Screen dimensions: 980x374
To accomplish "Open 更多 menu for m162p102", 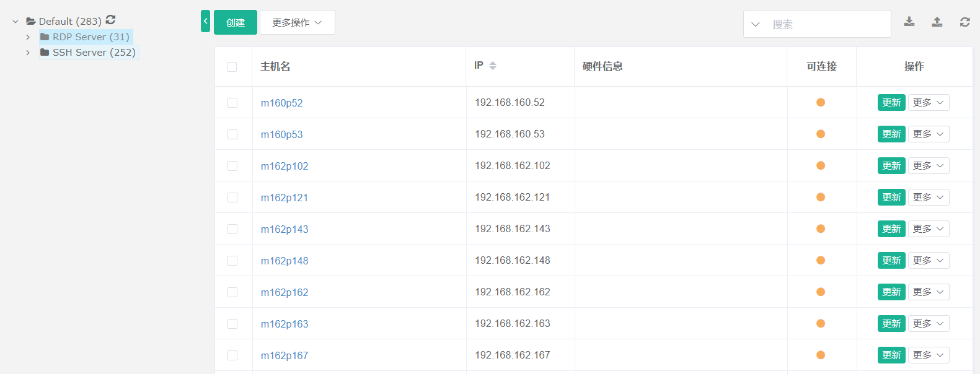I will (x=929, y=166).
